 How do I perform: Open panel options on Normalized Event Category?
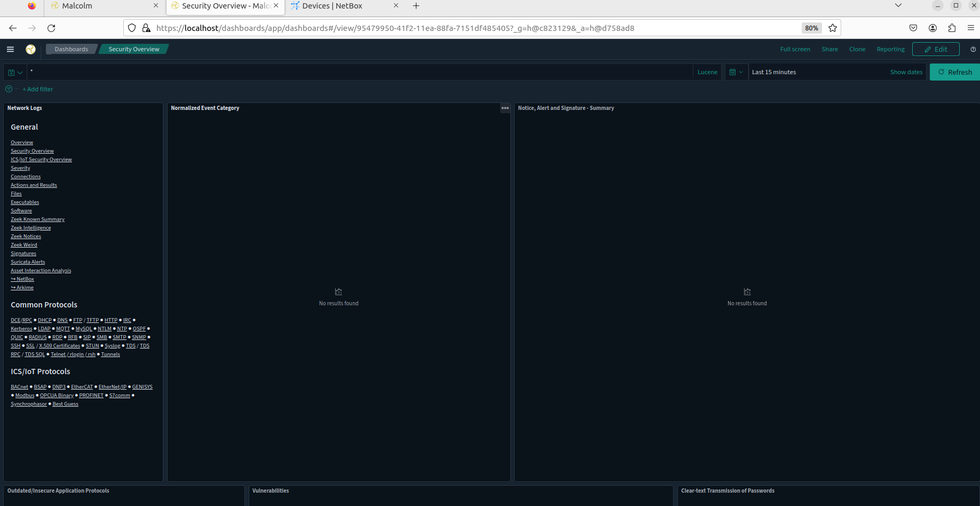pyautogui.click(x=505, y=108)
